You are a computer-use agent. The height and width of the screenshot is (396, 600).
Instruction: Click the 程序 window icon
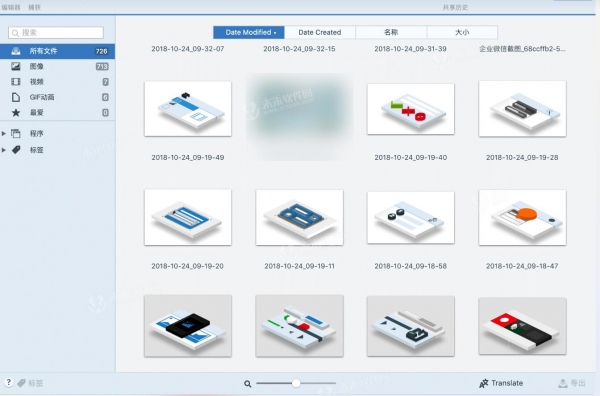click(x=16, y=134)
